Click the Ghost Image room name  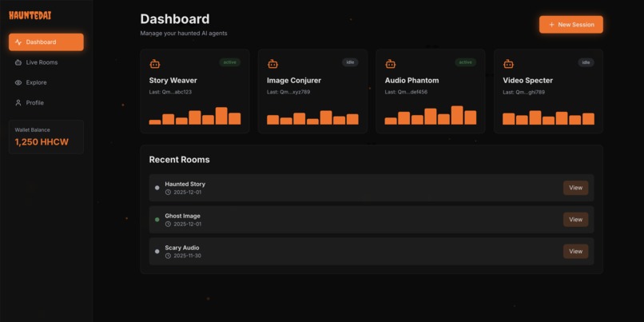point(183,216)
